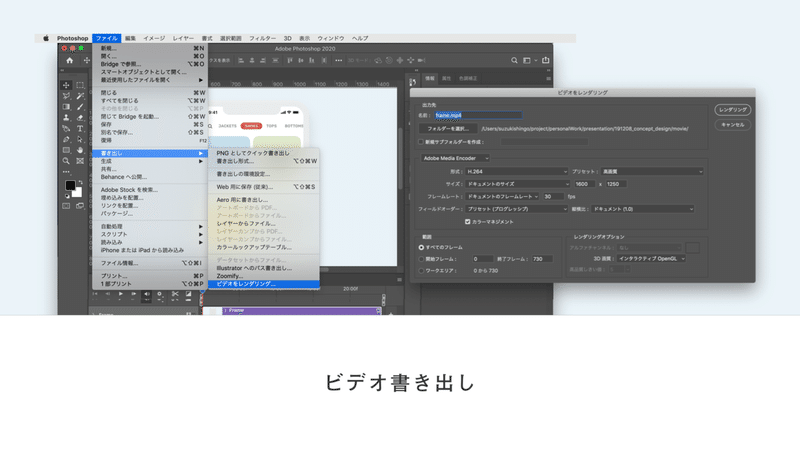Click Photoshop app name in menu bar
Viewport: 800px width, 450px height.
[72, 38]
